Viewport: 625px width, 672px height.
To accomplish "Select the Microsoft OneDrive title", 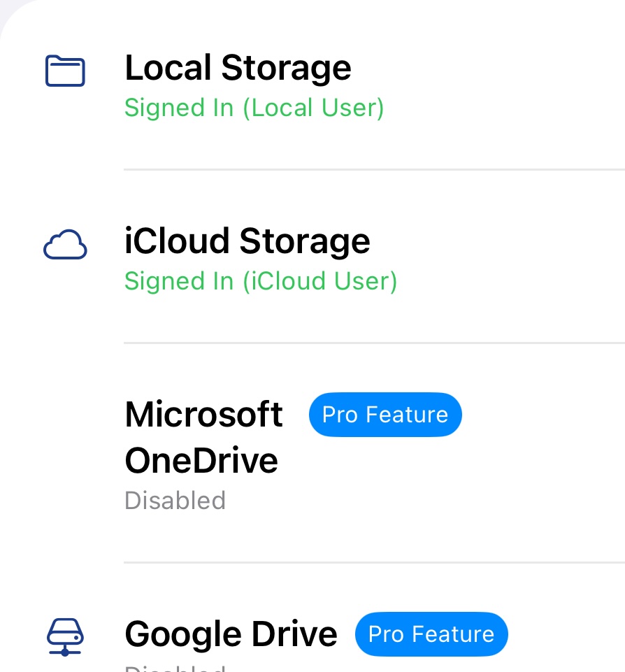I will tap(203, 415).
